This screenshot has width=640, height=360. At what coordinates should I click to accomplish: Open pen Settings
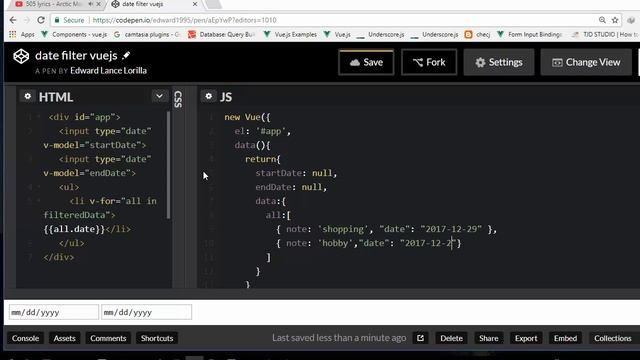pos(499,62)
